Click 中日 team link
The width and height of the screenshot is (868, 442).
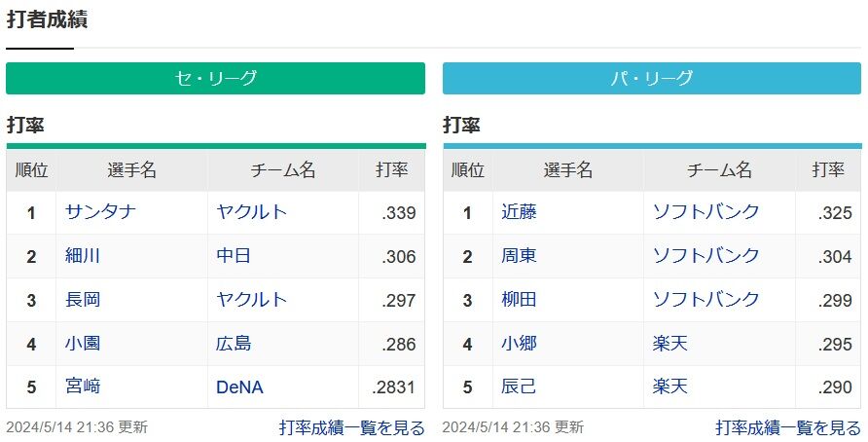234,256
